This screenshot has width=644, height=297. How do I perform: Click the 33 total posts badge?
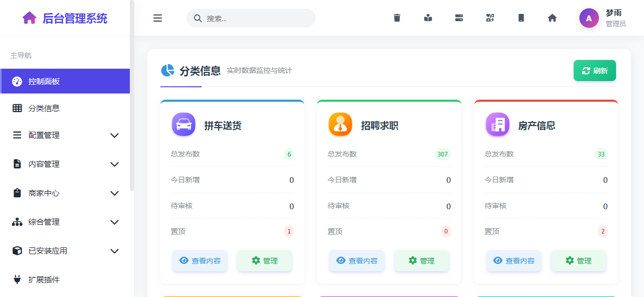pyautogui.click(x=601, y=154)
